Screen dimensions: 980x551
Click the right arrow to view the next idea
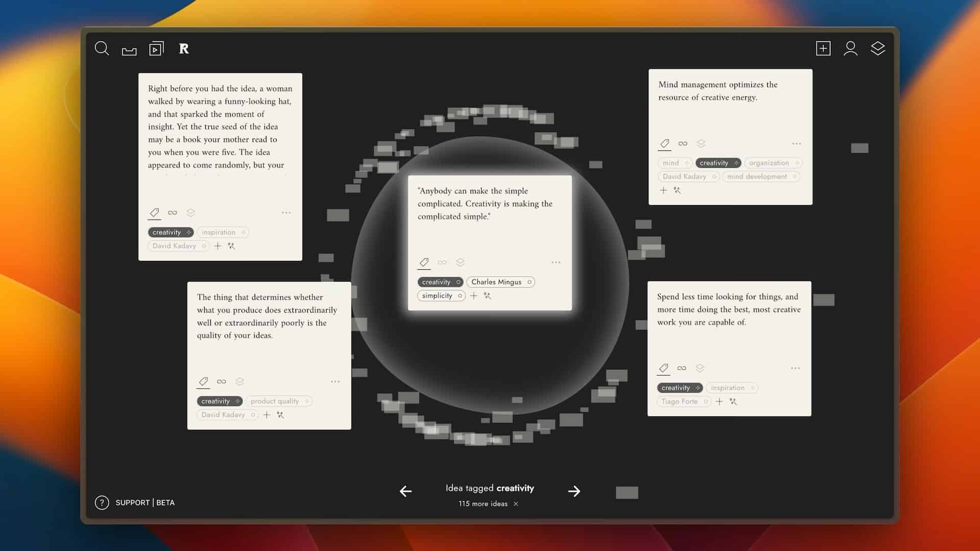pyautogui.click(x=574, y=491)
